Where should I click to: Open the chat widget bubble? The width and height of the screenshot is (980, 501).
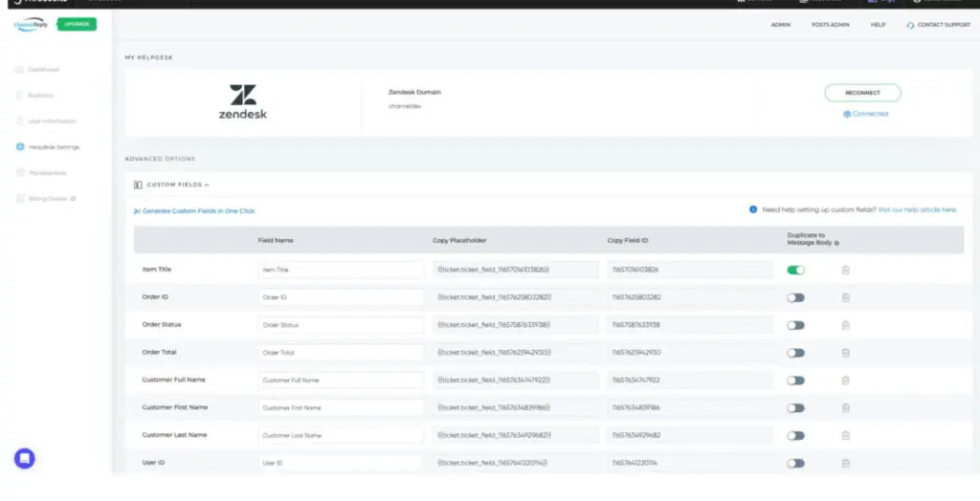tap(25, 458)
